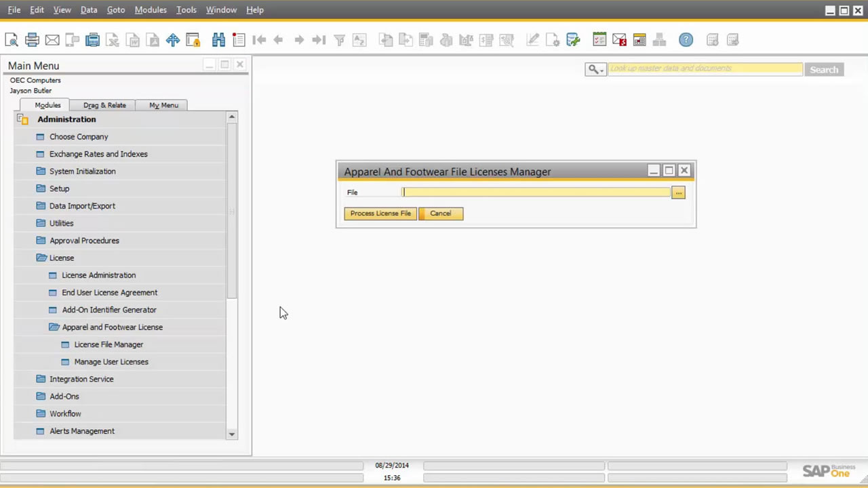Image resolution: width=868 pixels, height=488 pixels.
Task: Click the File path input field
Action: point(536,192)
